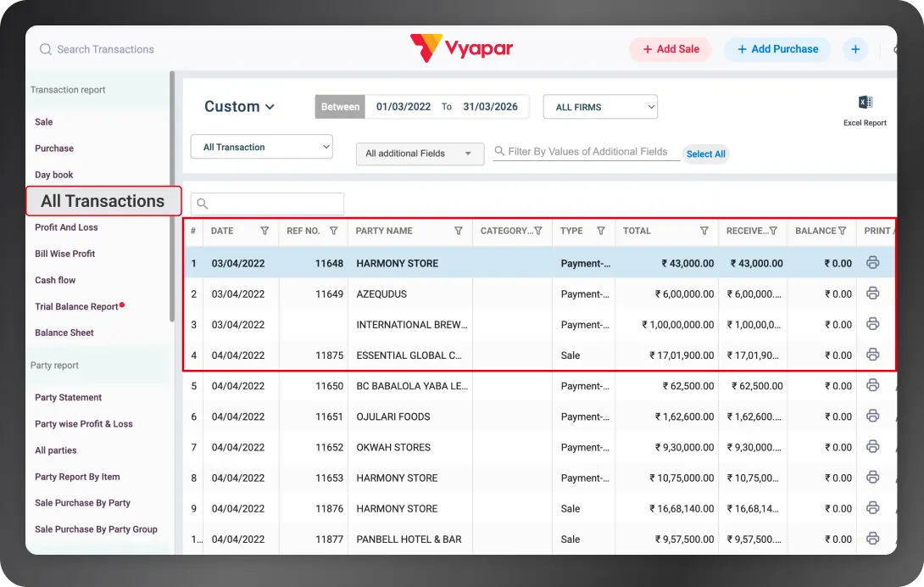Click the blue plus icon in the top bar

tap(855, 49)
